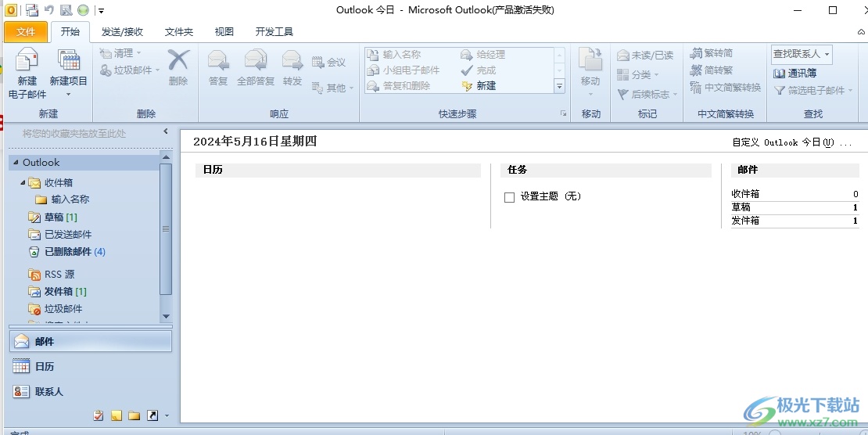Expand the quick steps gallery list
Screen dimensions: 868x435
tap(559, 86)
